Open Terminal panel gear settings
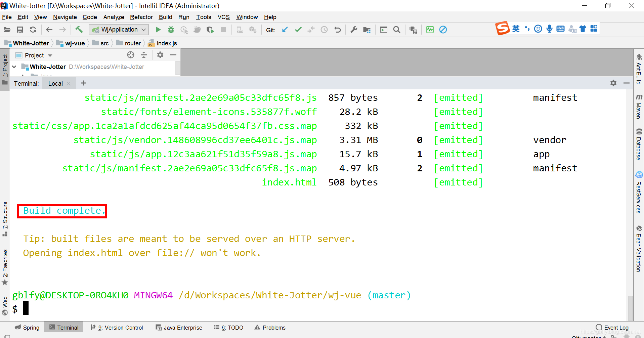Screen dimensions: 644x338 [x=613, y=83]
